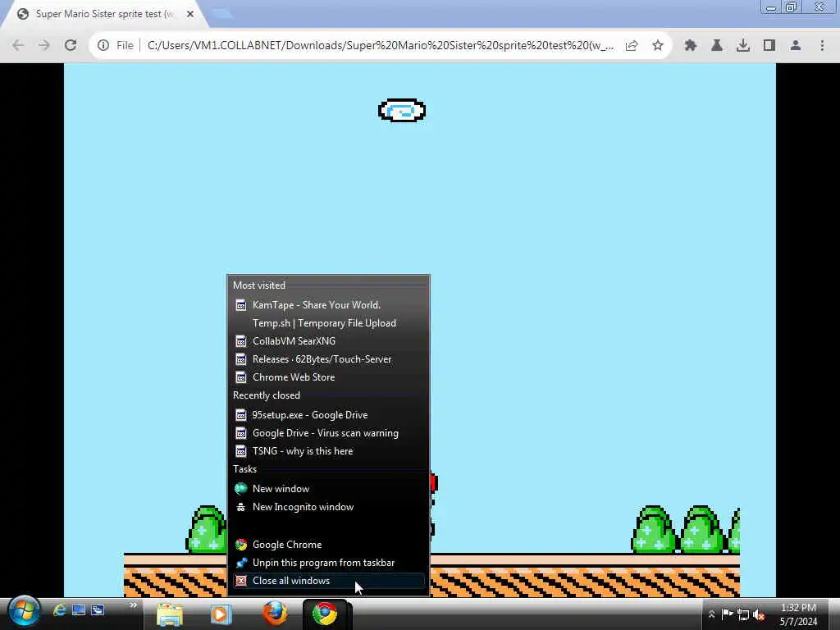Click the share page icon in address bar
The height and width of the screenshot is (630, 840).
tap(632, 46)
